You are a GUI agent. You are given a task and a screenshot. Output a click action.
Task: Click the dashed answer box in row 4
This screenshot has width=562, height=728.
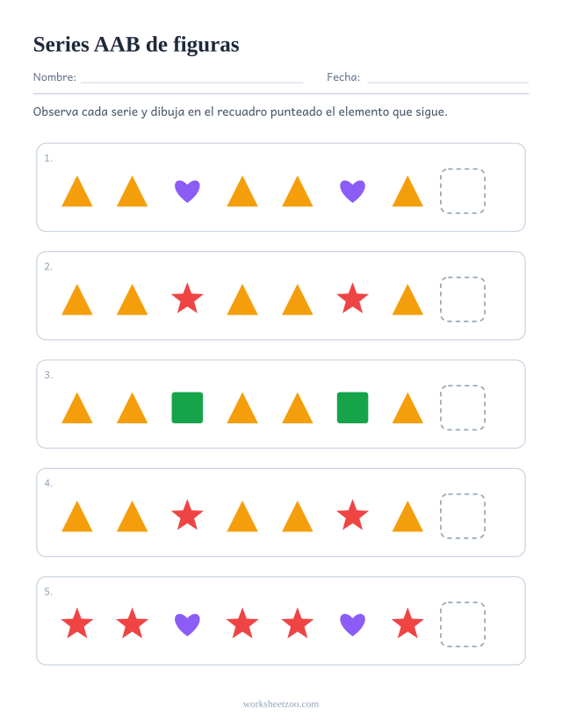pyautogui.click(x=463, y=515)
